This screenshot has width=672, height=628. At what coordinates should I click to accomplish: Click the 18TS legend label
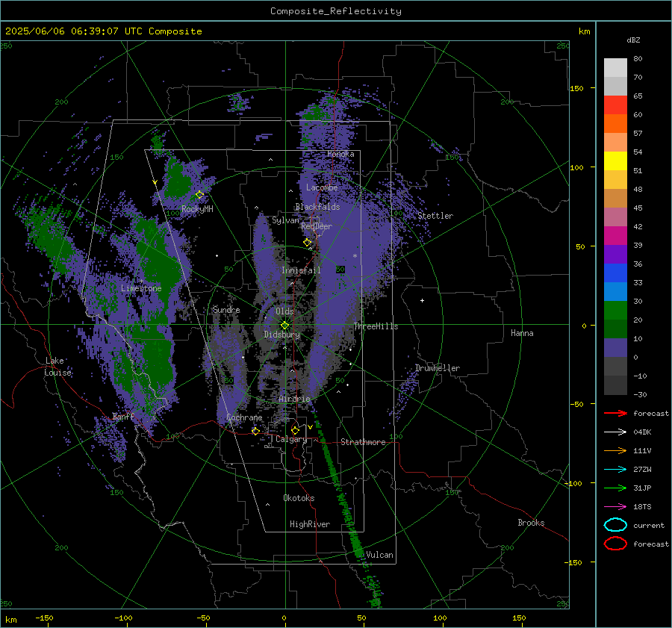click(x=642, y=506)
